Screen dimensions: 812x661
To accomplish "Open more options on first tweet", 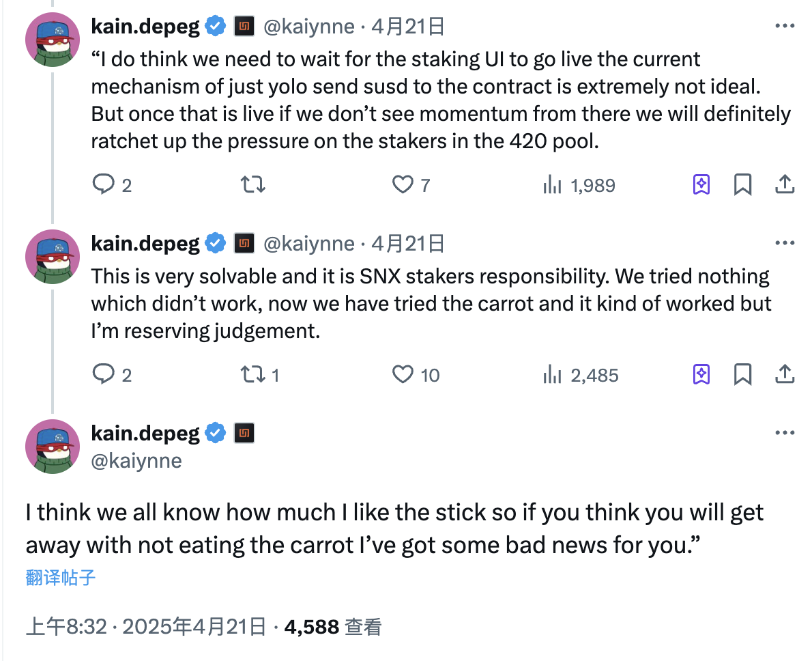I will click(x=785, y=27).
